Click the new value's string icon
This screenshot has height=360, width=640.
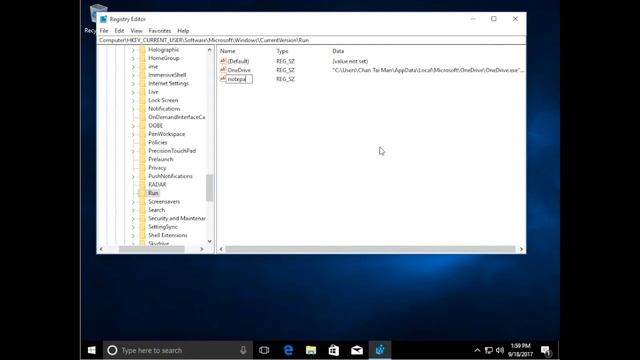tap(223, 79)
